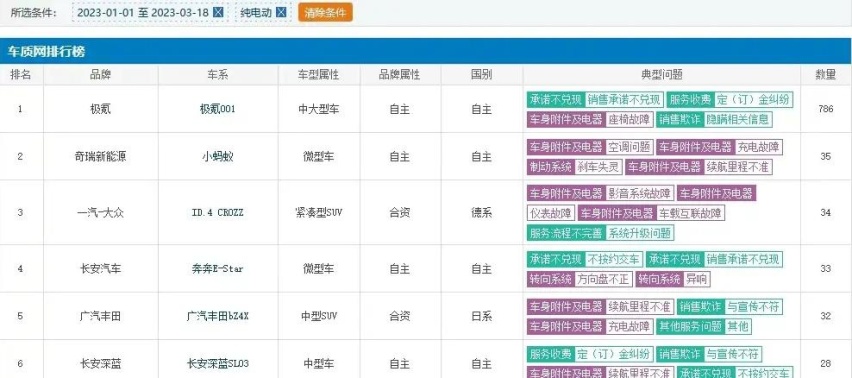
Task: Open the 长安汽车 brand link
Action: (101, 269)
